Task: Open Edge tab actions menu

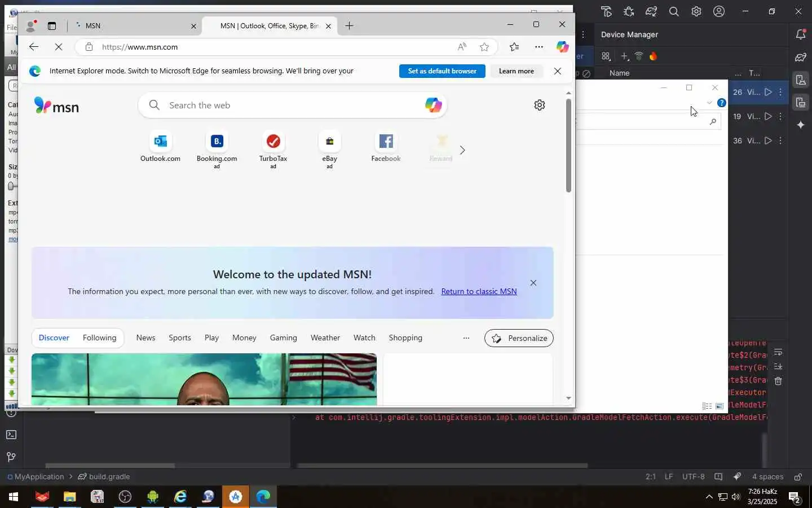Action: click(x=52, y=26)
